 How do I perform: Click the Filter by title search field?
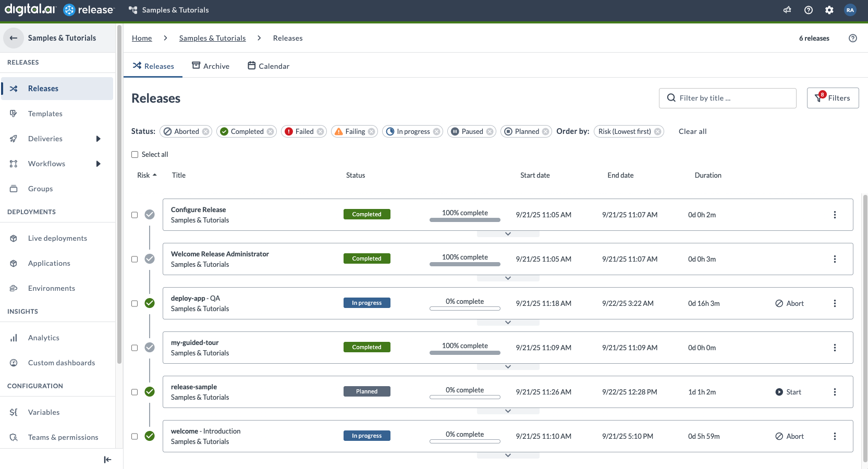(727, 98)
